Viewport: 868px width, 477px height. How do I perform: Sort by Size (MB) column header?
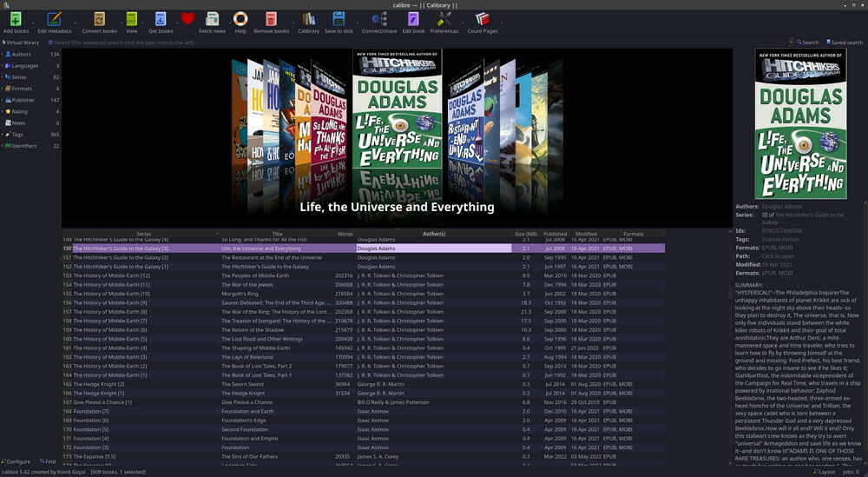(526, 234)
